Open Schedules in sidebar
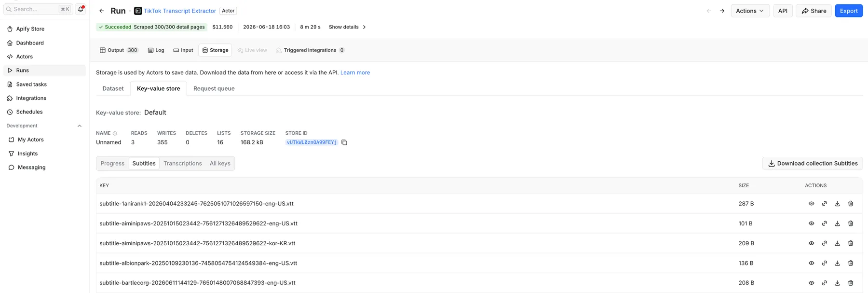 (x=44, y=112)
